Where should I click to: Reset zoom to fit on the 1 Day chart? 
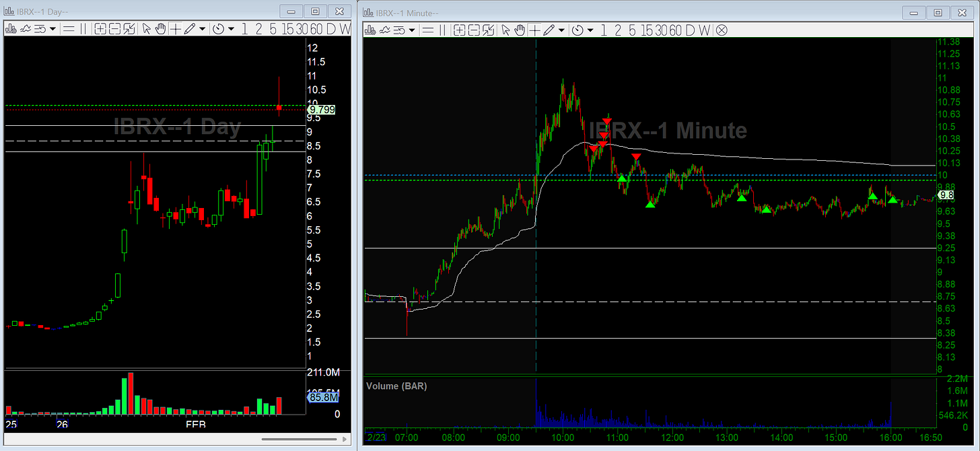129,29
